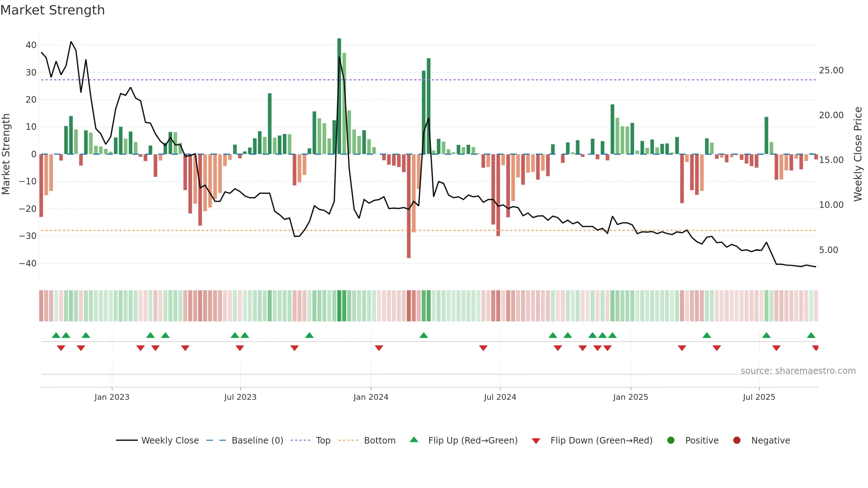868x488 pixels.
Task: Click the 20.00 price axis value
Action: coord(831,115)
